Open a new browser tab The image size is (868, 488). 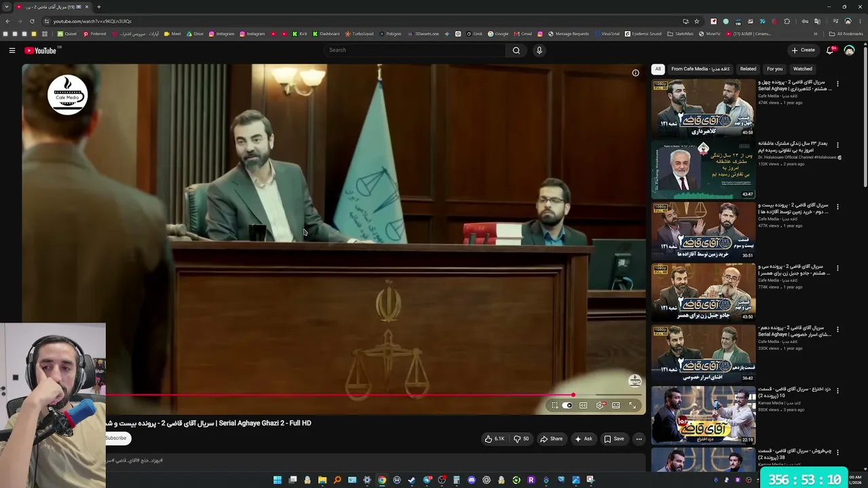(x=98, y=7)
